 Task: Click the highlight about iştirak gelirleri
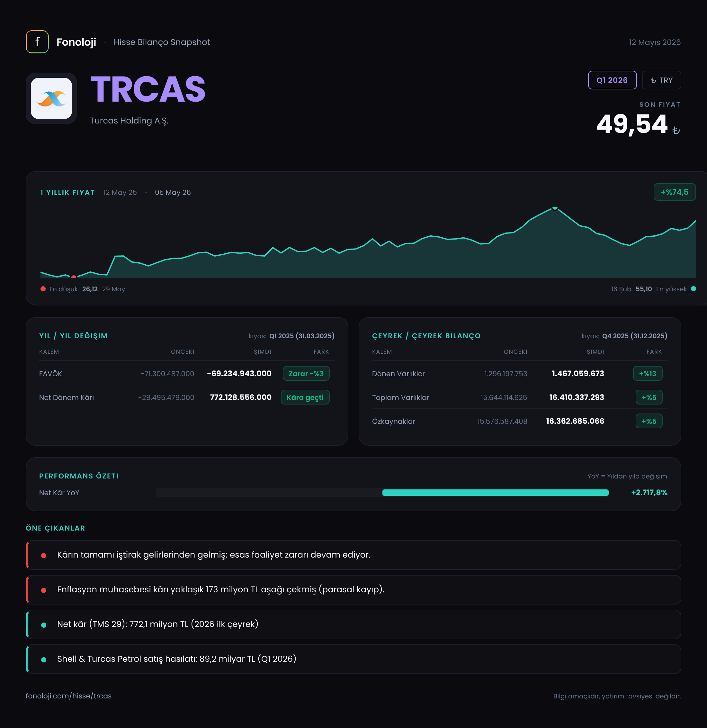353,555
